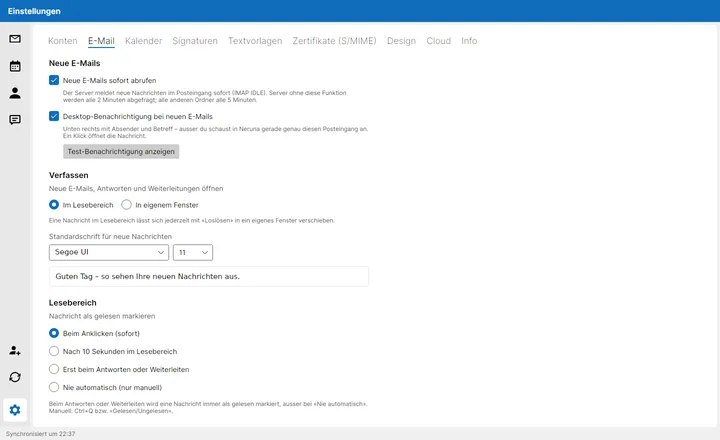Switch to the Info tab
720x440 pixels.
click(469, 41)
